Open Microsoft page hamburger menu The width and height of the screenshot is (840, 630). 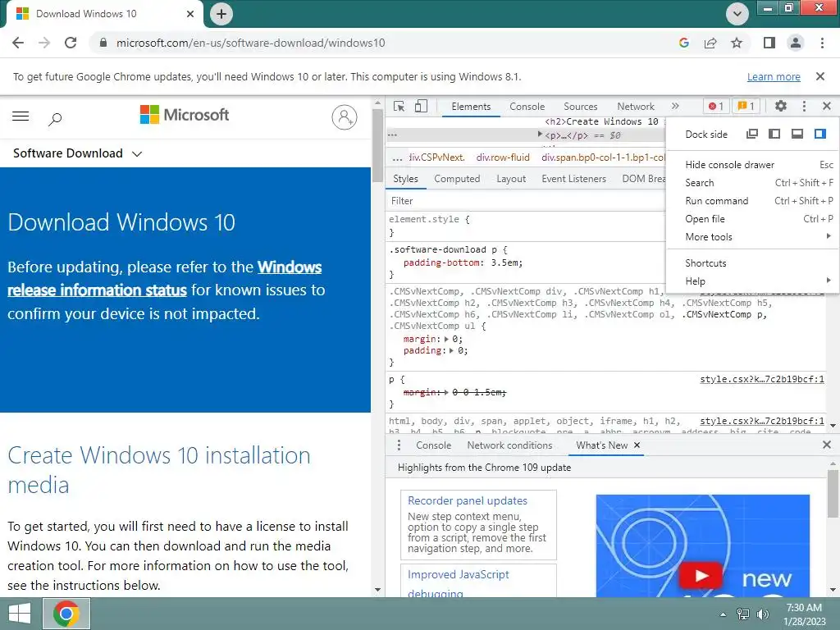coord(21,116)
